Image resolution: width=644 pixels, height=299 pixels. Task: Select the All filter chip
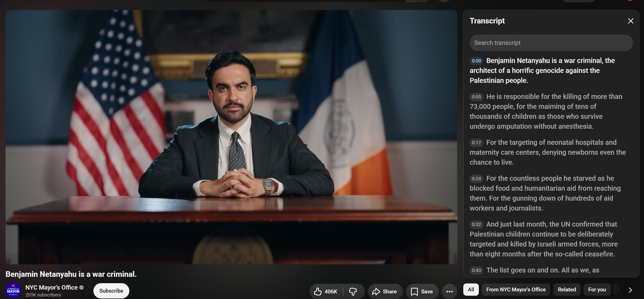coord(471,290)
